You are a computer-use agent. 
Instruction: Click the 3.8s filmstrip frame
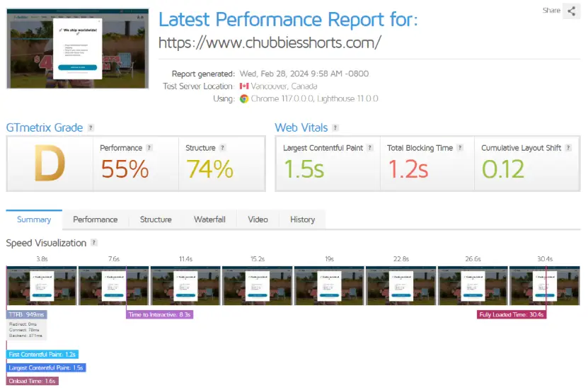42,285
